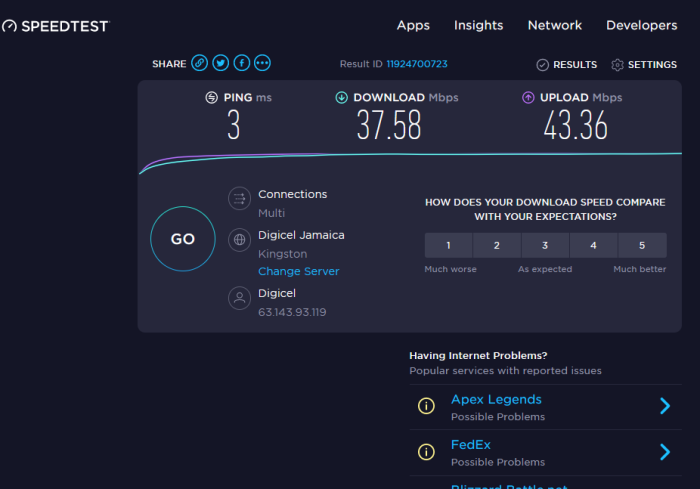Rate download speed as 5
The width and height of the screenshot is (700, 489).
coord(642,246)
